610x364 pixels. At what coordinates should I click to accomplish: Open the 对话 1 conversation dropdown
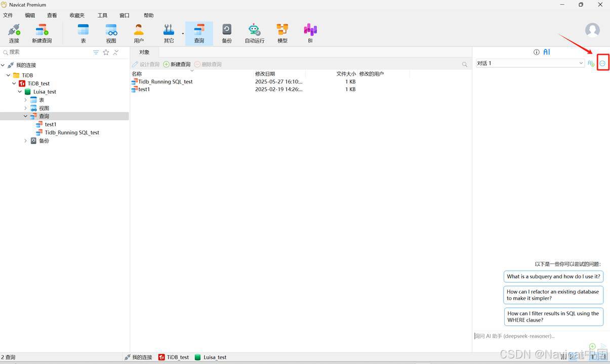click(530, 63)
